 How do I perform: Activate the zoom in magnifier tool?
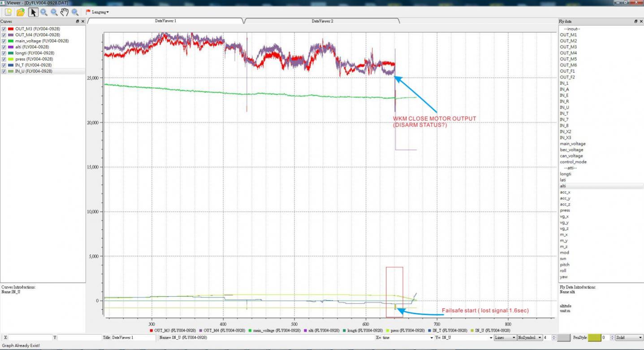point(44,12)
